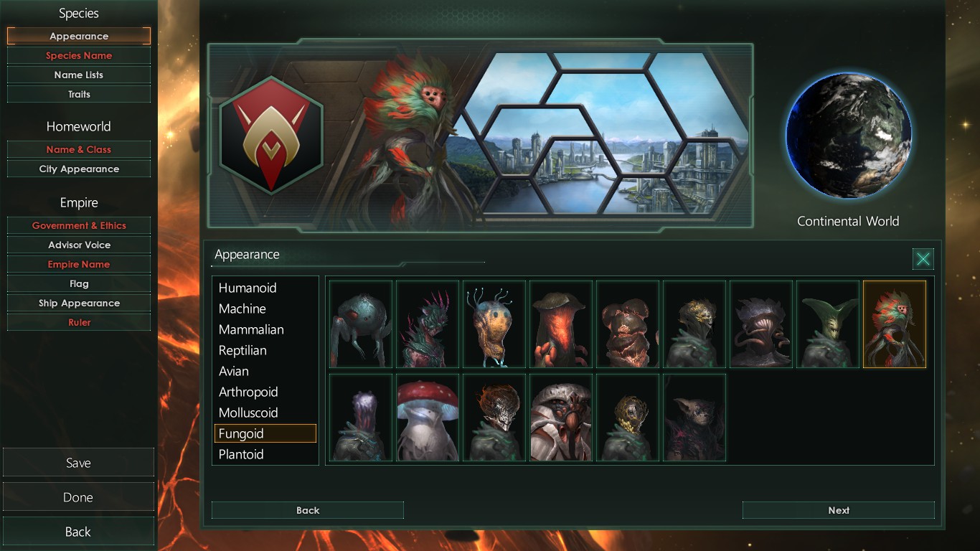The width and height of the screenshot is (980, 551).
Task: Click the Save button
Action: pos(78,463)
